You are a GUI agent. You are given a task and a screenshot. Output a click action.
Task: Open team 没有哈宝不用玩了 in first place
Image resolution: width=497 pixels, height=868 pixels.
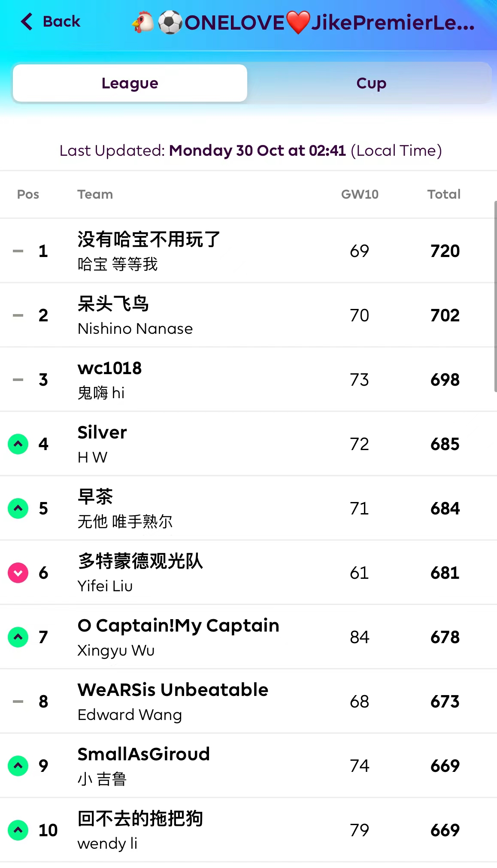pos(148,239)
